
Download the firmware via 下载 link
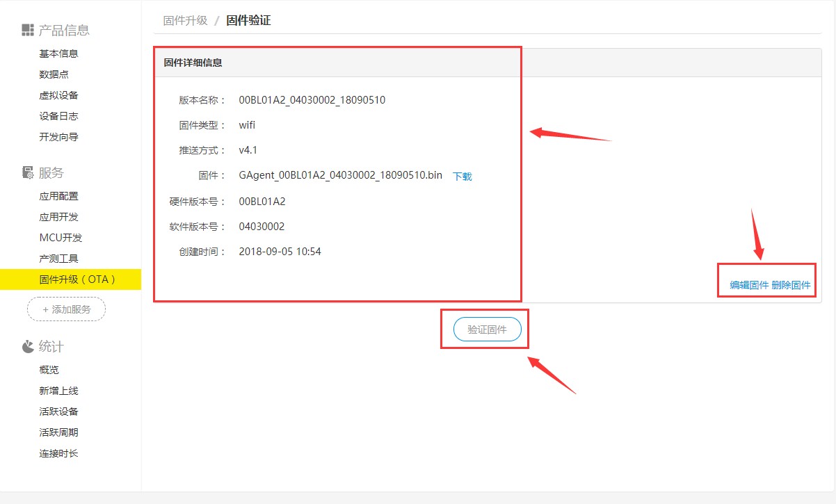[463, 177]
